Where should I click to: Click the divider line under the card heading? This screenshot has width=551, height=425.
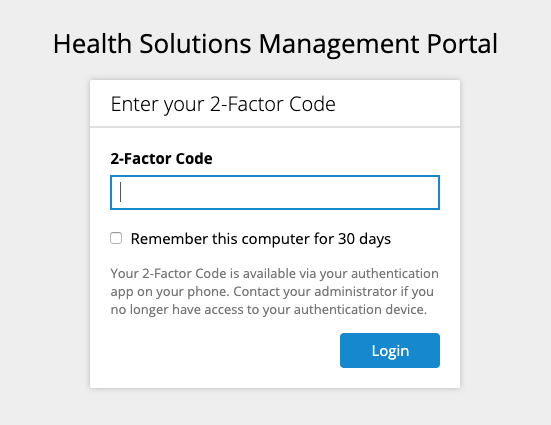coord(275,127)
